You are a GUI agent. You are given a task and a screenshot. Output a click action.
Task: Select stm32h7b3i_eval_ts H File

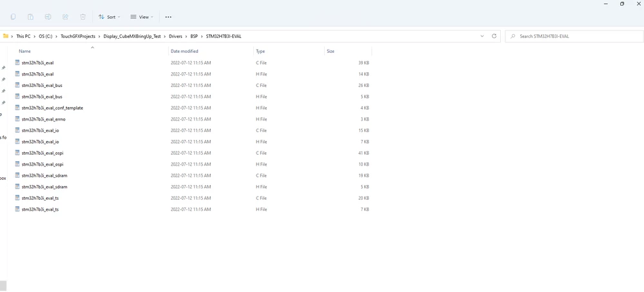193,209
